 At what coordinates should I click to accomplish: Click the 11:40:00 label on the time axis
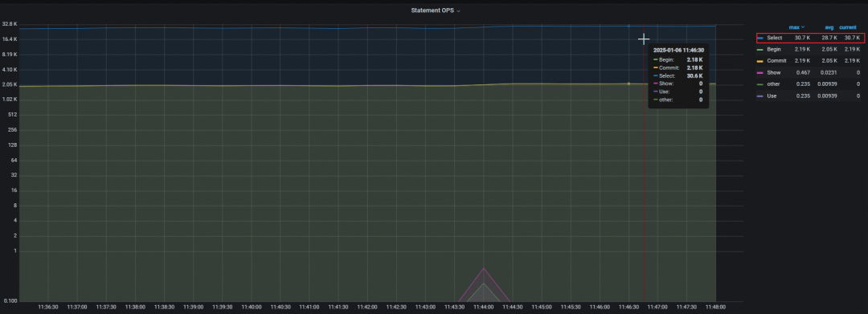[x=252, y=306]
